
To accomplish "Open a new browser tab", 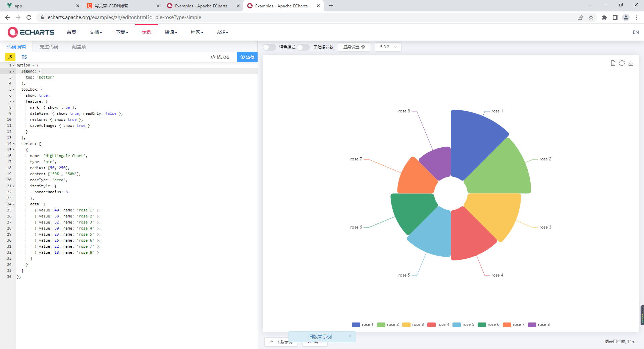I will (x=331, y=6).
